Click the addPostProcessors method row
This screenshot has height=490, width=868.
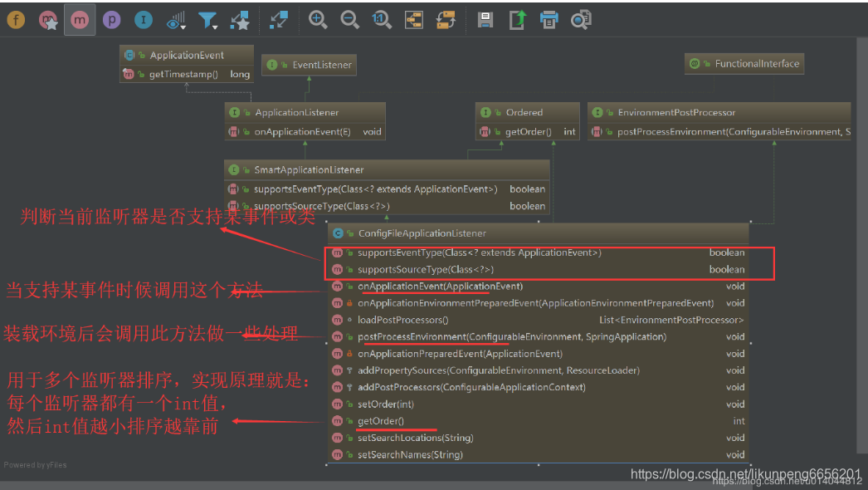538,387
